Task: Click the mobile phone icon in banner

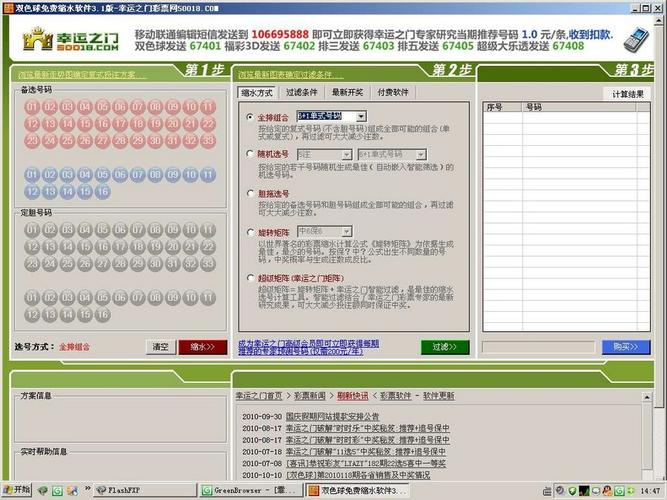Action: pos(636,40)
